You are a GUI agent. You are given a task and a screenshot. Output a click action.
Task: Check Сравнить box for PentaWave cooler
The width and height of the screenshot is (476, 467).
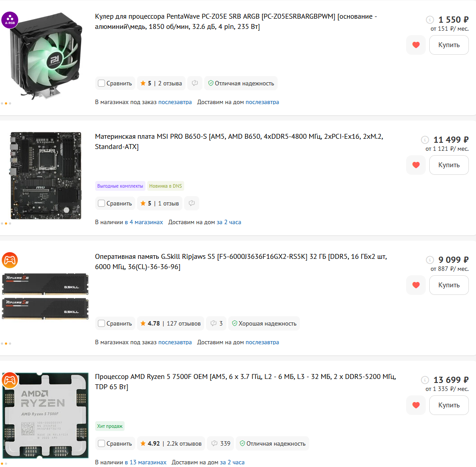(x=101, y=83)
